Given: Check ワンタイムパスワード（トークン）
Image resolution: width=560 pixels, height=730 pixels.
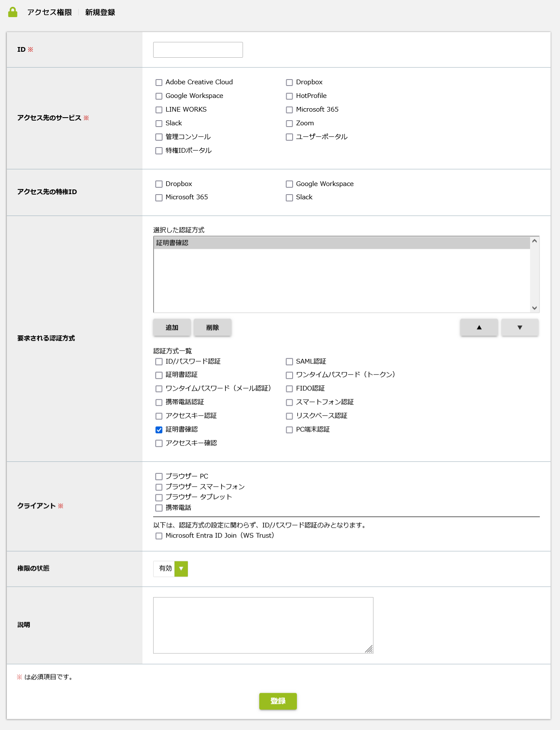Looking at the screenshot, I should coord(289,375).
